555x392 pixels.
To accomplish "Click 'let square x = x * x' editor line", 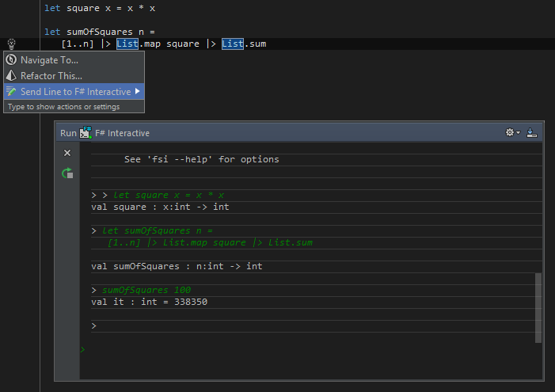I will pyautogui.click(x=100, y=8).
